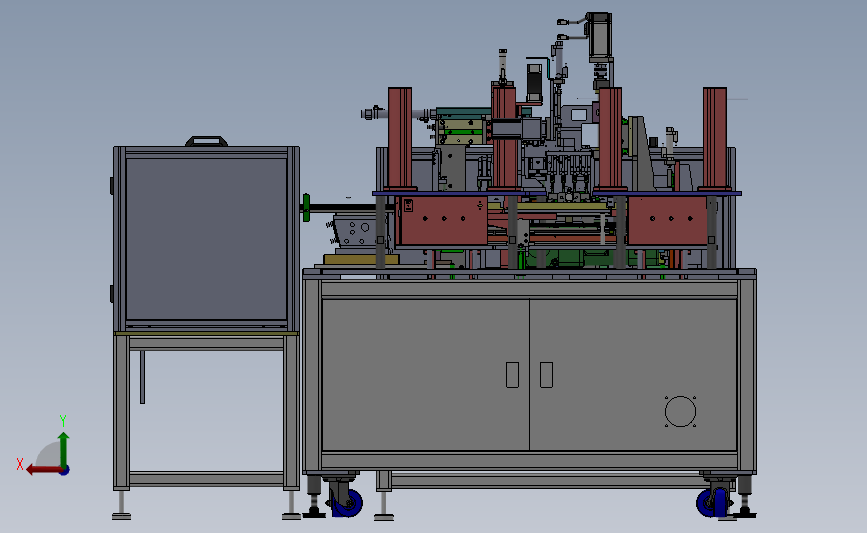Select the right red plate with three holes
This screenshot has height=533, width=867.
[x=667, y=220]
